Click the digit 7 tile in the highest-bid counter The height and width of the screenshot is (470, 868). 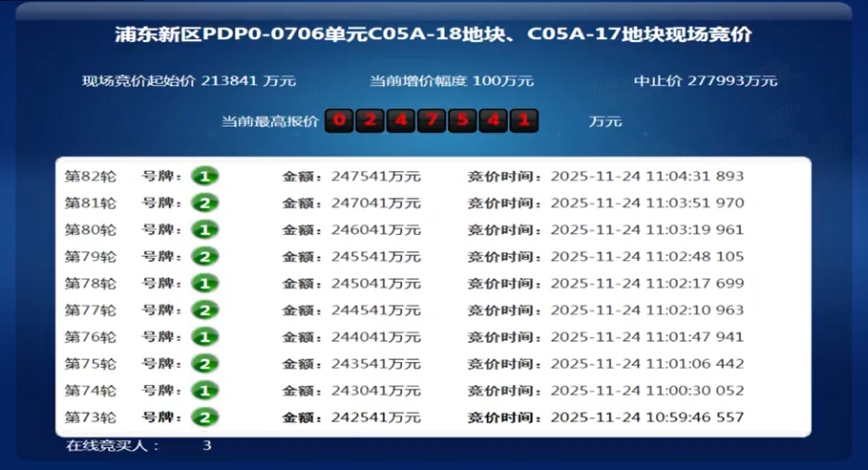coord(432,121)
